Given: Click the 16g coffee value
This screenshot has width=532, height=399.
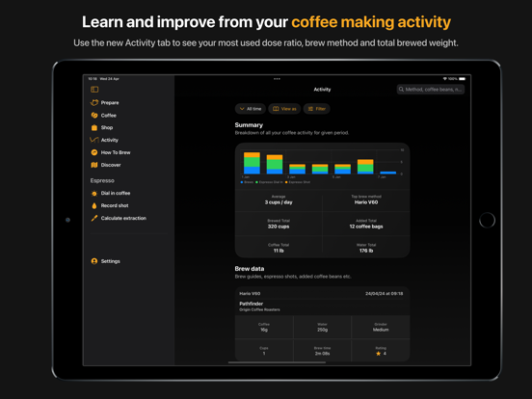Looking at the screenshot, I should [x=264, y=330].
